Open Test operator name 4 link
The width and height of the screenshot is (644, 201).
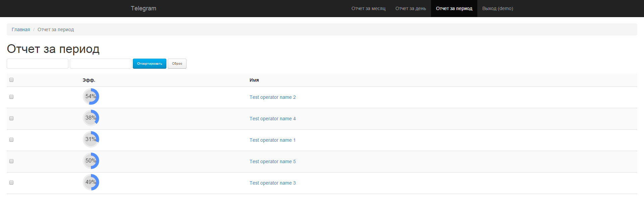tap(273, 119)
